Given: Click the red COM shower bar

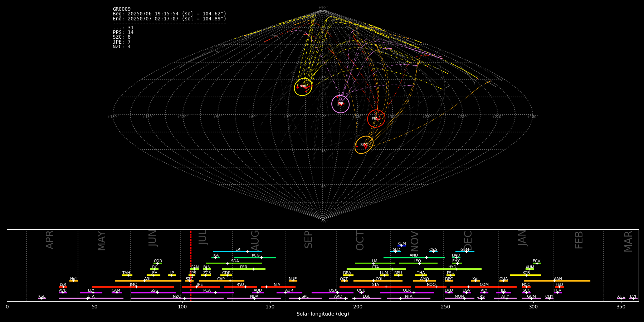Looking at the screenshot, I should (483, 287).
